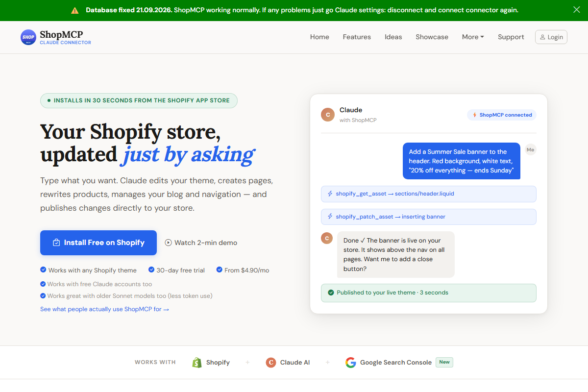The width and height of the screenshot is (588, 392).
Task: Click the shopify_patch_asset inserting banner row
Action: (429, 217)
